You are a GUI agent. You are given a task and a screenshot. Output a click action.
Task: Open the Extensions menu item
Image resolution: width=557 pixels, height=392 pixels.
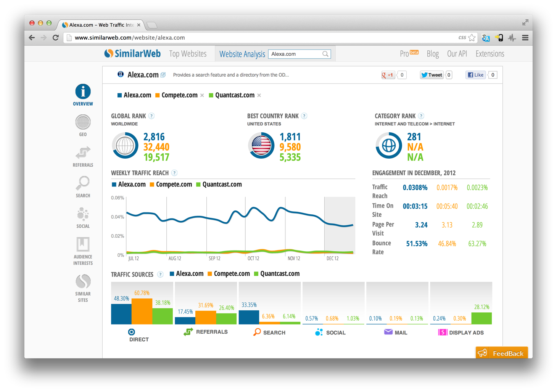[x=490, y=54]
